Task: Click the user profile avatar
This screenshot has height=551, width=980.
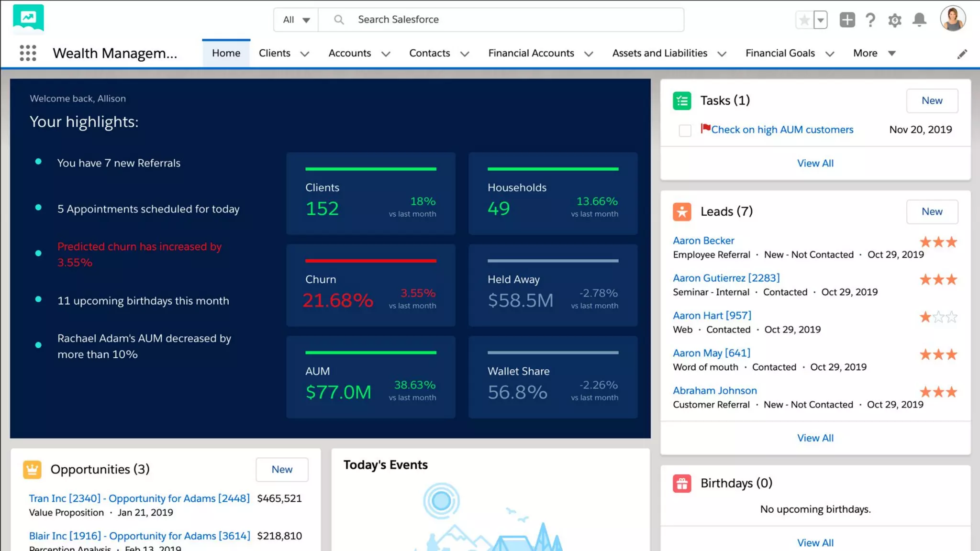Action: coord(953,19)
